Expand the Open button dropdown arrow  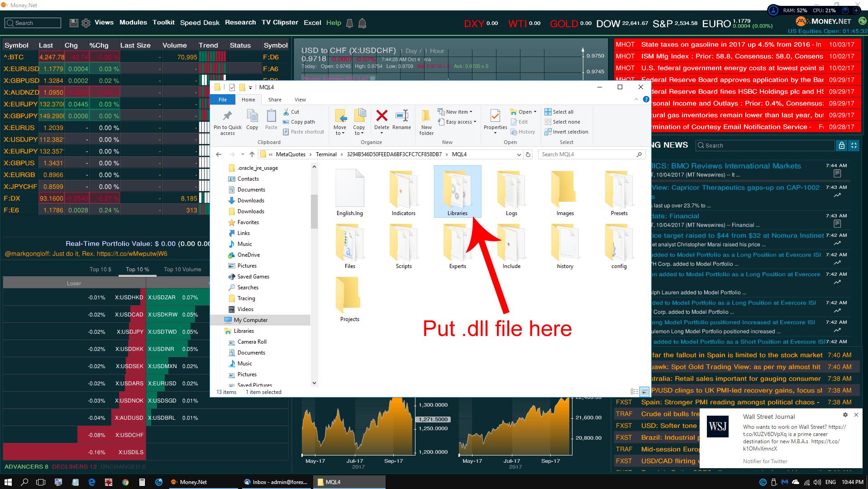point(535,112)
